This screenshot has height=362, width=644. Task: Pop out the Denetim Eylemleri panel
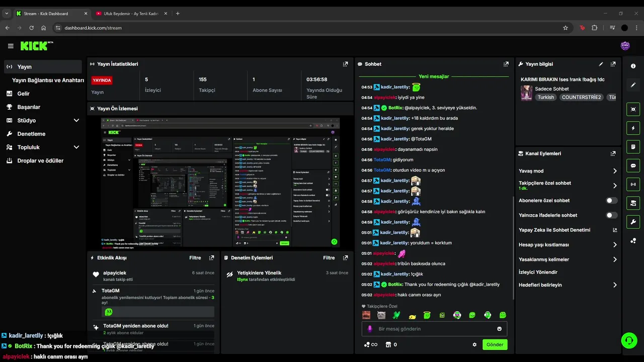pos(345,257)
